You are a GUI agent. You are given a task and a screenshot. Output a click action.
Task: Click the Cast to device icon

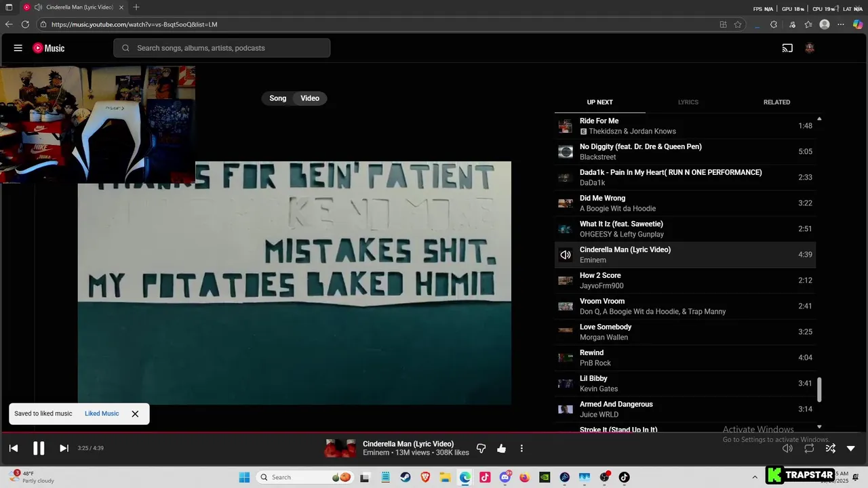(787, 48)
